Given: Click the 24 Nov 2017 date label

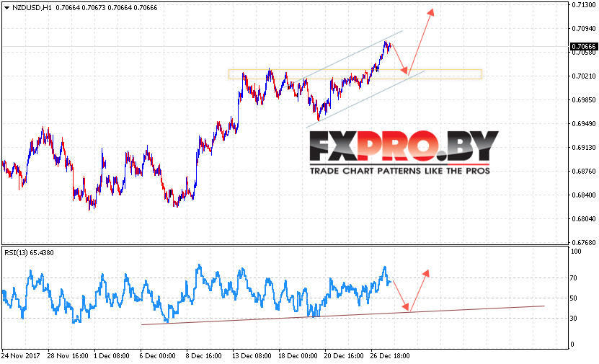Looking at the screenshot, I should point(21,355).
